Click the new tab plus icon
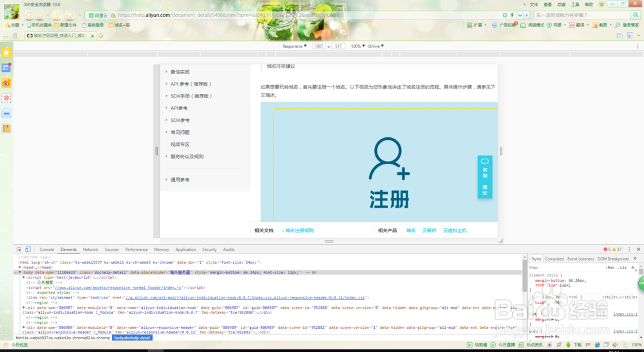The height and width of the screenshot is (352, 644). point(100,35)
